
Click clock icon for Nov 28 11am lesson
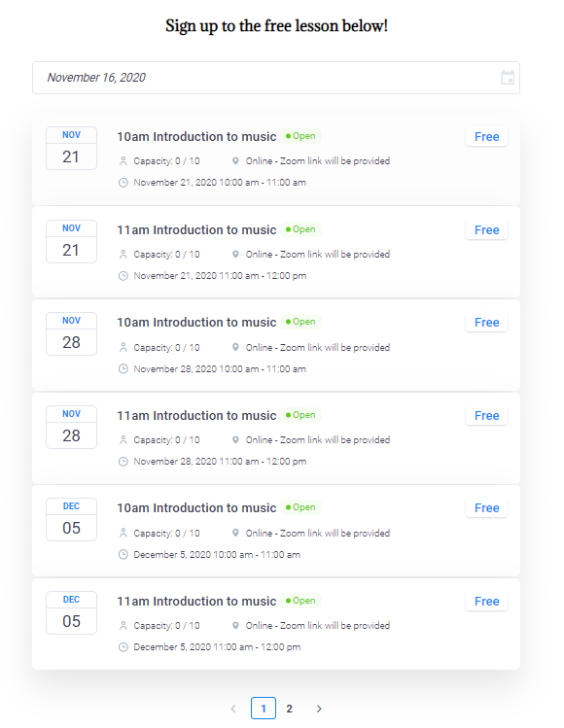click(123, 462)
